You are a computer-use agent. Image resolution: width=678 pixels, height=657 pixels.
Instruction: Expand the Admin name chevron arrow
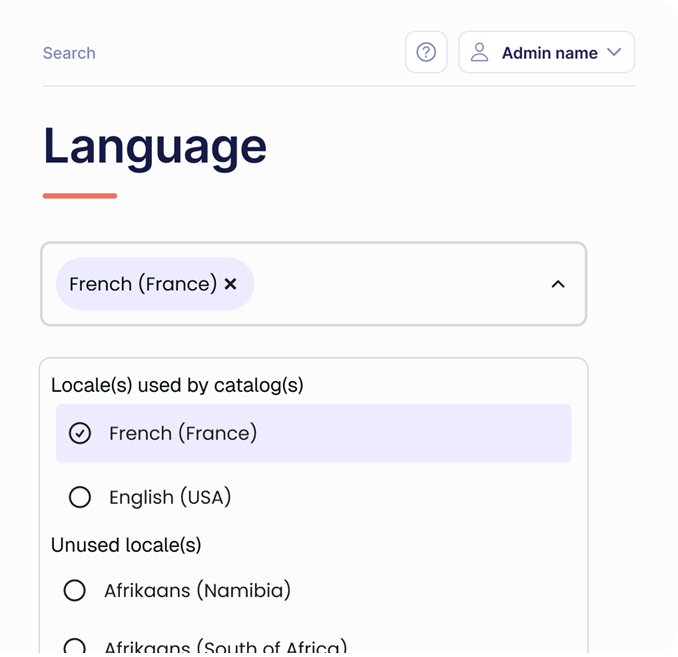click(614, 53)
